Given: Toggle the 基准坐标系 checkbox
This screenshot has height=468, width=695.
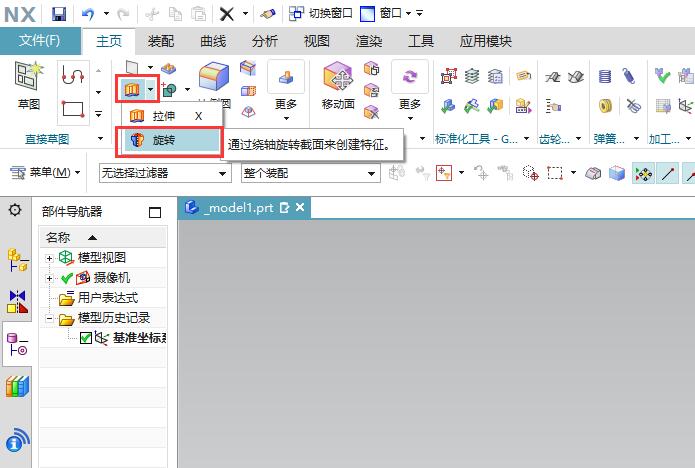Looking at the screenshot, I should [x=86, y=338].
